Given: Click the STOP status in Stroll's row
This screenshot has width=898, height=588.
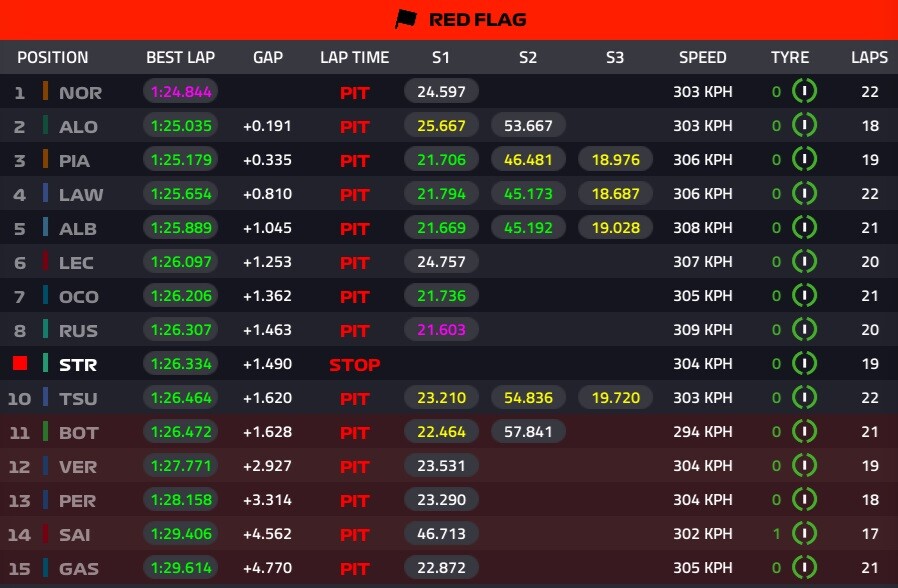Looking at the screenshot, I should click(354, 365).
